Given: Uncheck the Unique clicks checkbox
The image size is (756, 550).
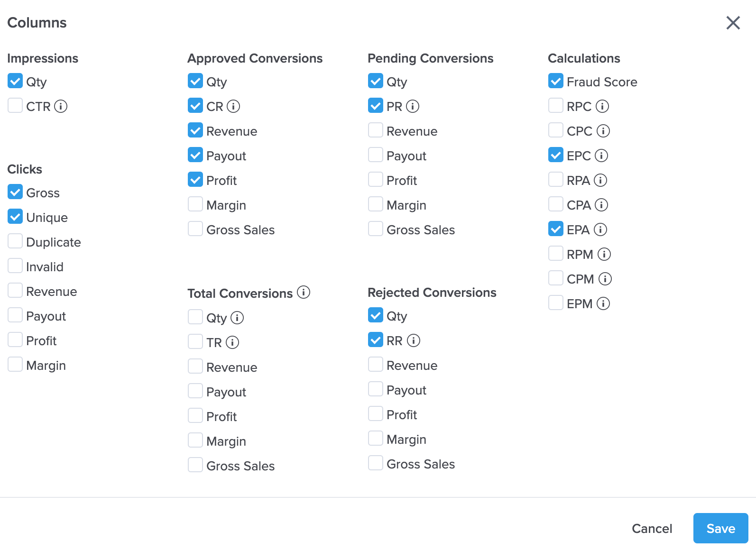Looking at the screenshot, I should point(15,216).
